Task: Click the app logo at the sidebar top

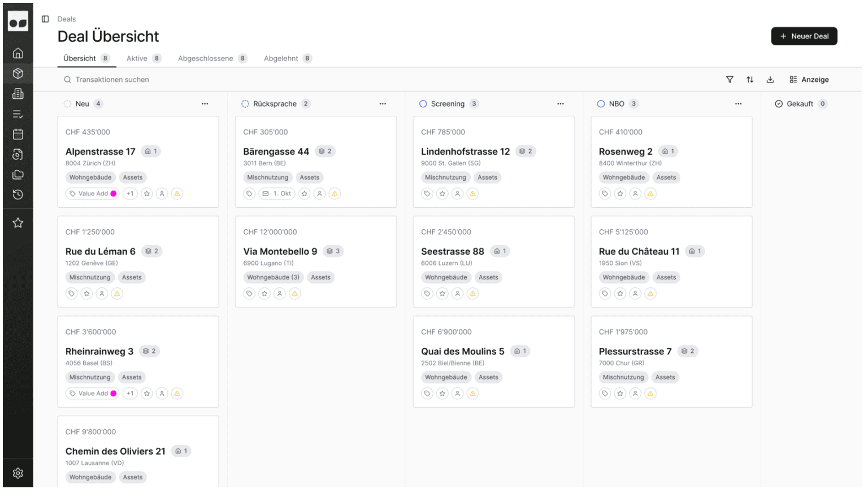Action: [x=18, y=21]
